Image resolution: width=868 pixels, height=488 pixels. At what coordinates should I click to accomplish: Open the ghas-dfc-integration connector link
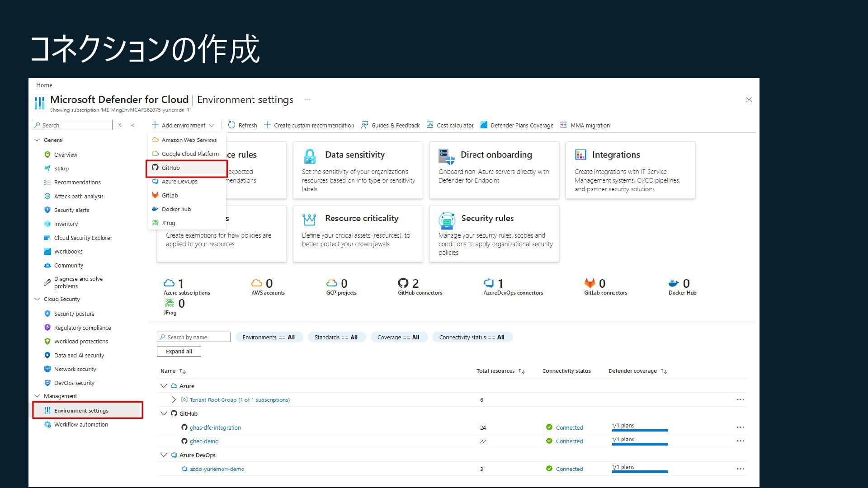(x=215, y=427)
